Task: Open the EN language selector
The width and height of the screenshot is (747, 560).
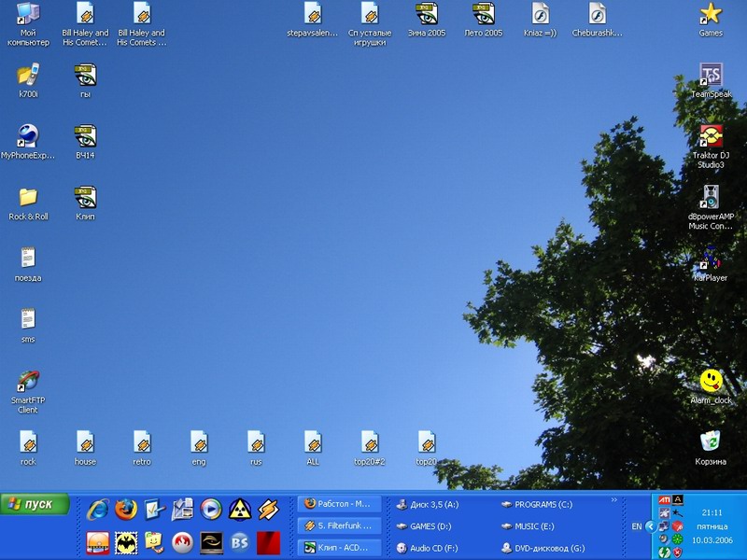Action: 637,526
